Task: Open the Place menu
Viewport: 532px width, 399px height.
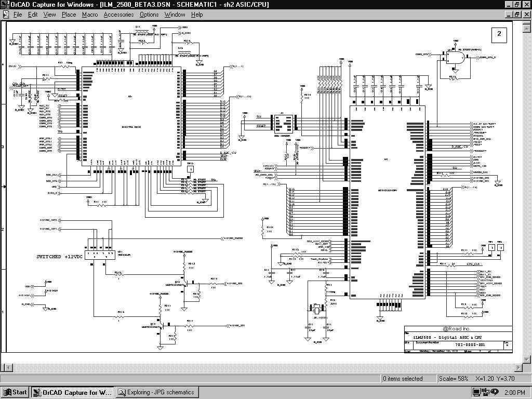Action: (69, 15)
